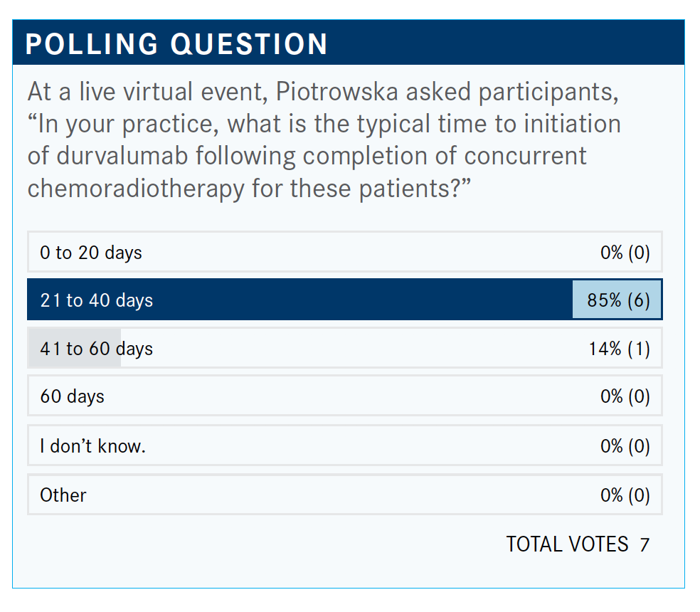Click the total vote count number 7

[x=645, y=545]
